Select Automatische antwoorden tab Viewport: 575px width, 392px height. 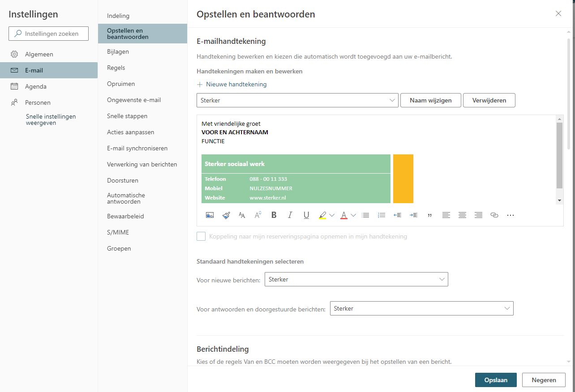click(142, 198)
